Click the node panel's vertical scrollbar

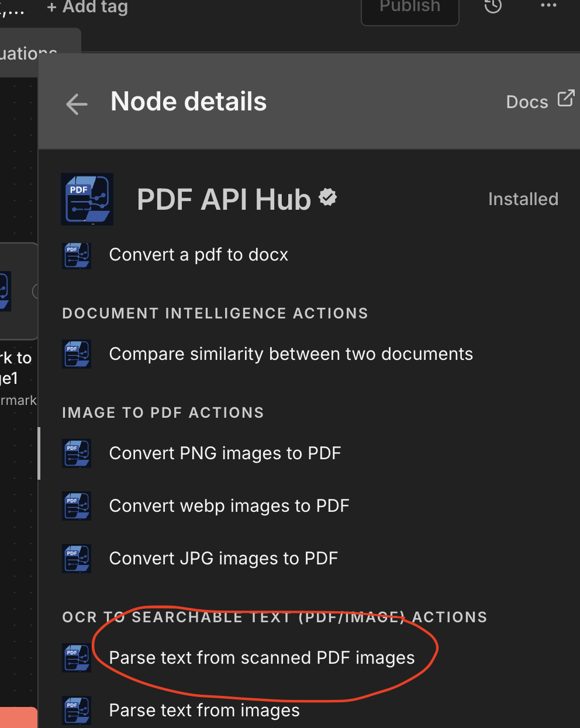[39, 453]
